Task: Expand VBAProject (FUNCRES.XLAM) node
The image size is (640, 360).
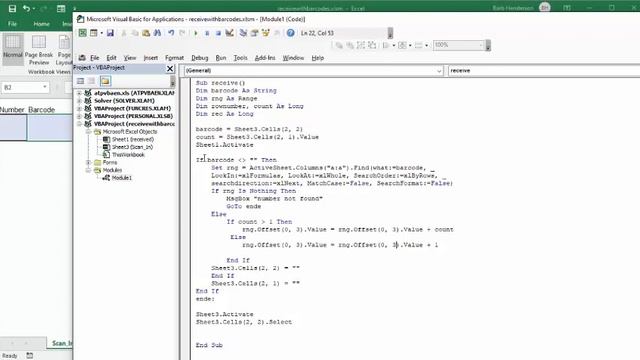Action: pos(79,109)
